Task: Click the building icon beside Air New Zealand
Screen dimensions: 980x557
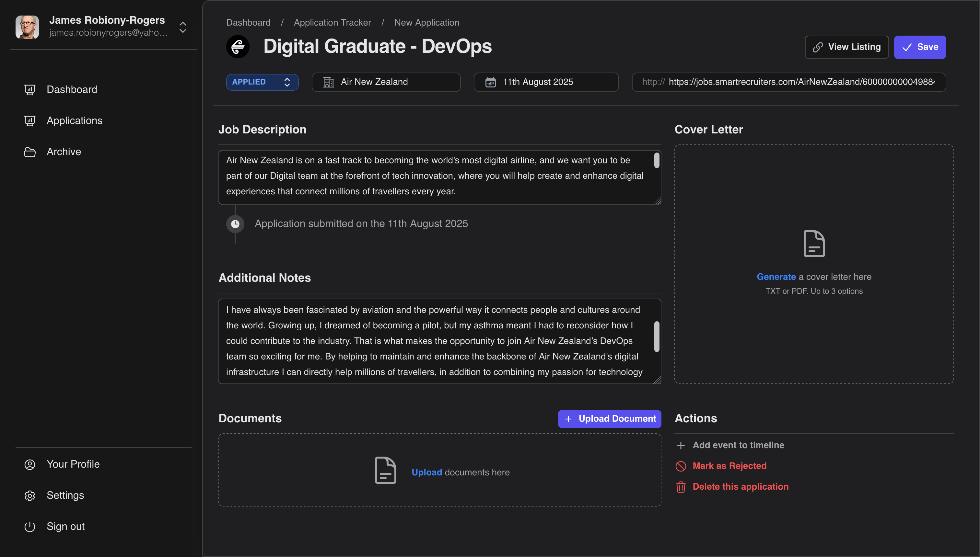Action: click(x=328, y=82)
